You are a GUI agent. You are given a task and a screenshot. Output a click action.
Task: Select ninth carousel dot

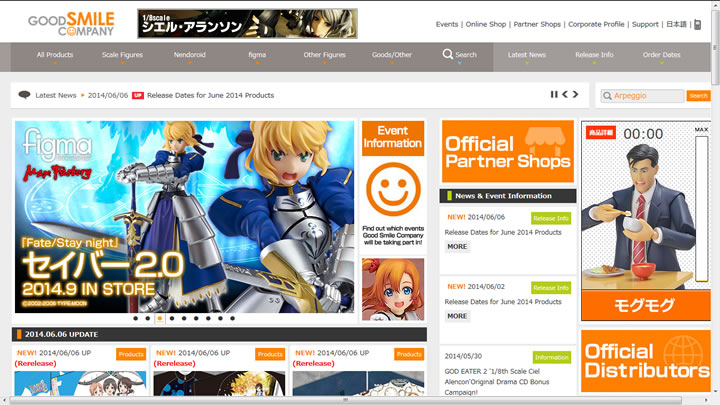(232, 318)
